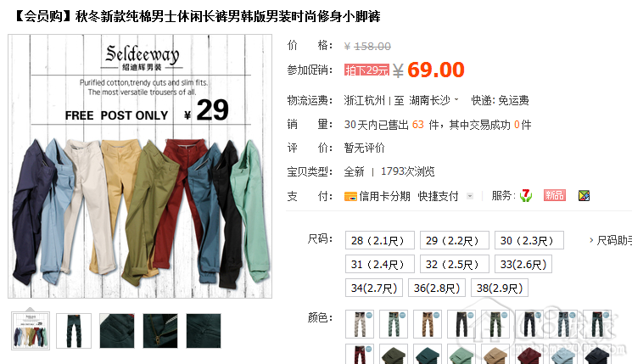The image size is (632, 364).
Task: Click the red 新品 badge icon
Action: pos(555,195)
